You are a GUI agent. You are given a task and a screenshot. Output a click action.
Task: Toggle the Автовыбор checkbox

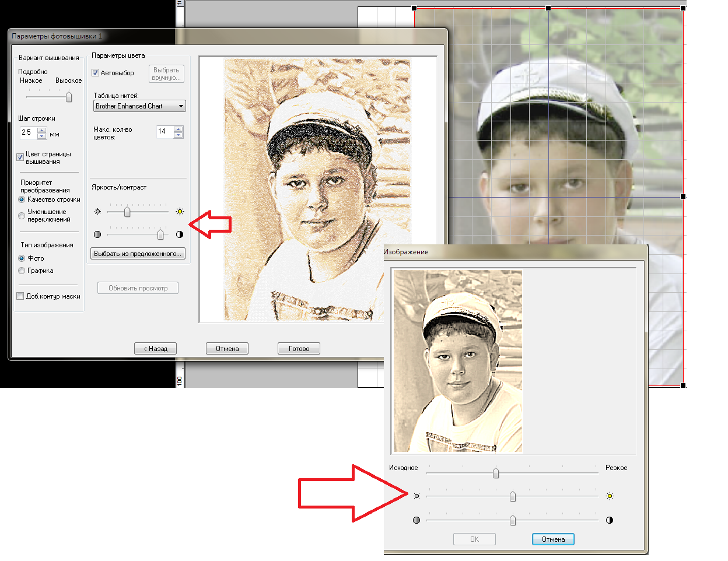(x=96, y=73)
